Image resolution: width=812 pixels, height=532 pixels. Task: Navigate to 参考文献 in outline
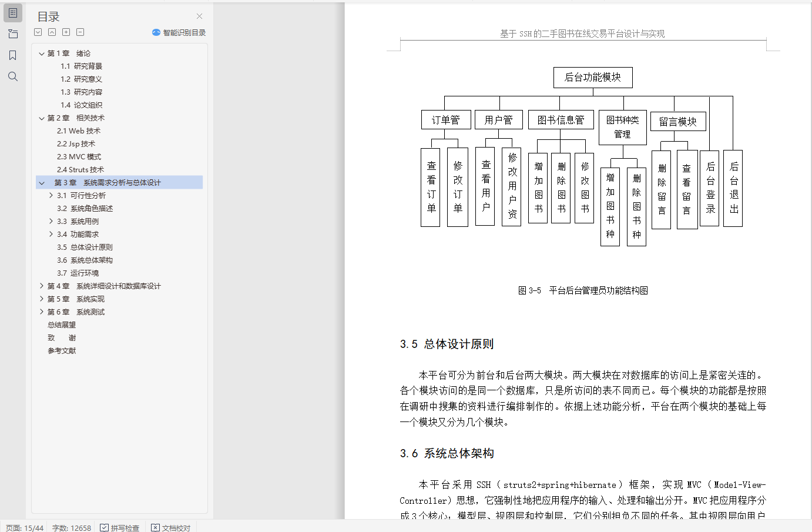62,351
